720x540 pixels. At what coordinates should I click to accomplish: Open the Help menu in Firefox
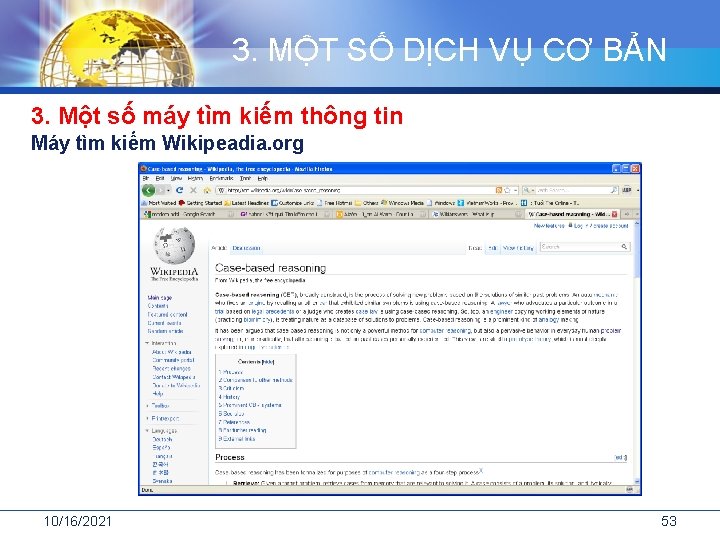262,178
